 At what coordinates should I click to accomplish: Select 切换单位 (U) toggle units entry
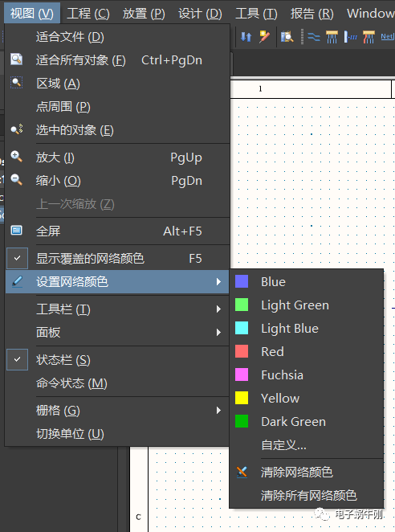pyautogui.click(x=70, y=434)
